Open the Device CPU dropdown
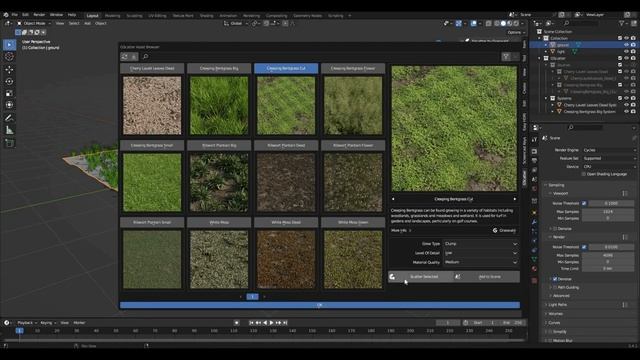This screenshot has width=640, height=360. (609, 167)
